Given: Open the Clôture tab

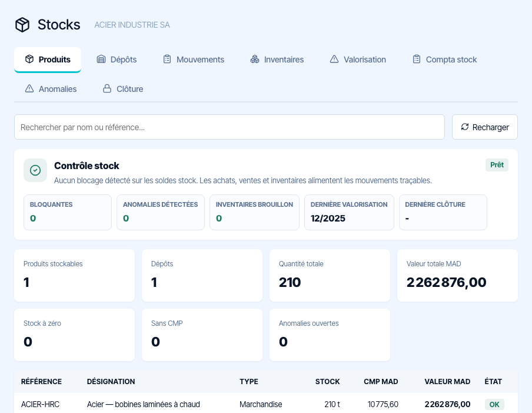Looking at the screenshot, I should click(x=123, y=89).
